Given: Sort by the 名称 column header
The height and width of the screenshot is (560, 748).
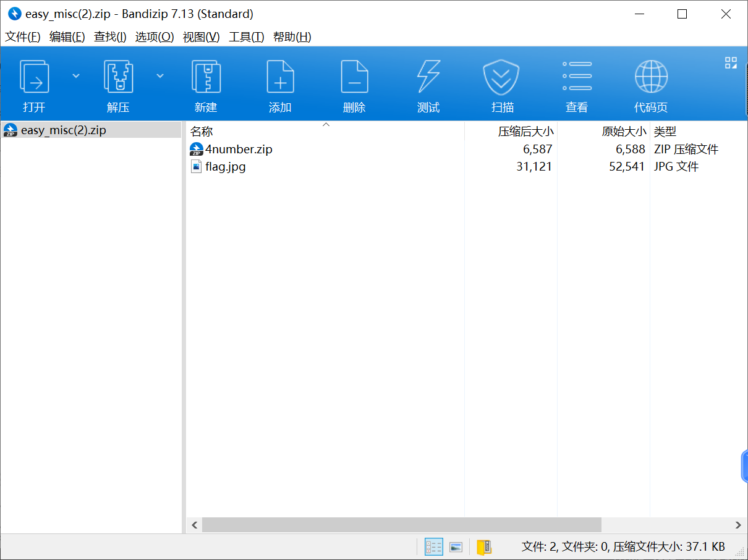Looking at the screenshot, I should (202, 132).
